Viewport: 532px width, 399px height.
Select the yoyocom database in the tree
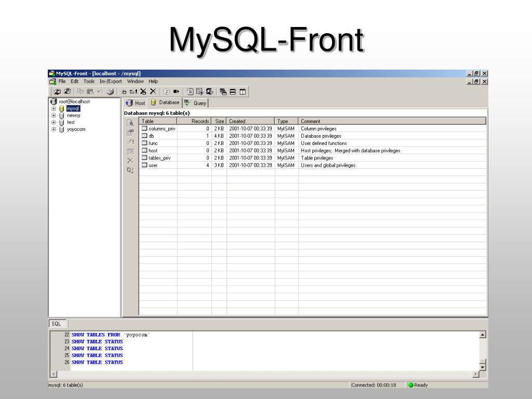point(76,129)
